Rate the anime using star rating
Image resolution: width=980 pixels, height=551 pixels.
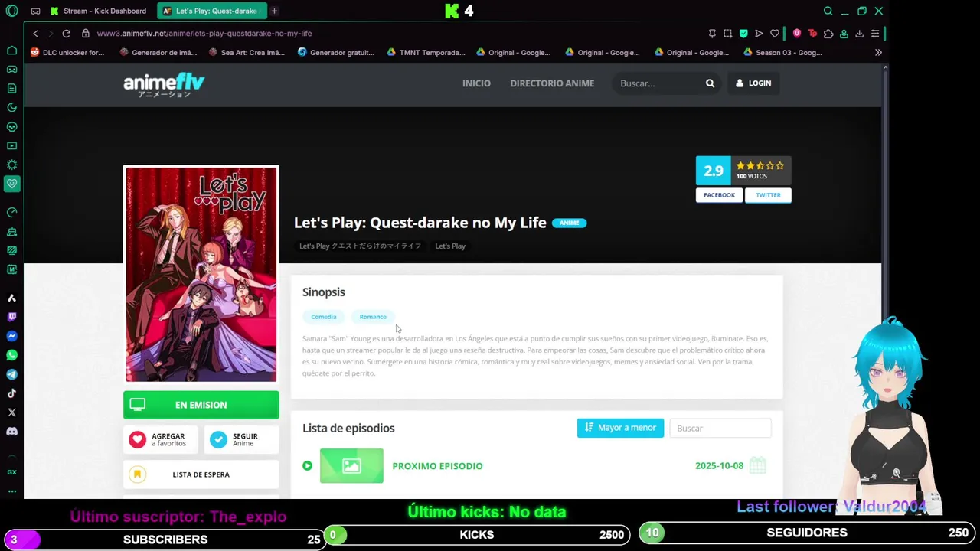pyautogui.click(x=759, y=166)
